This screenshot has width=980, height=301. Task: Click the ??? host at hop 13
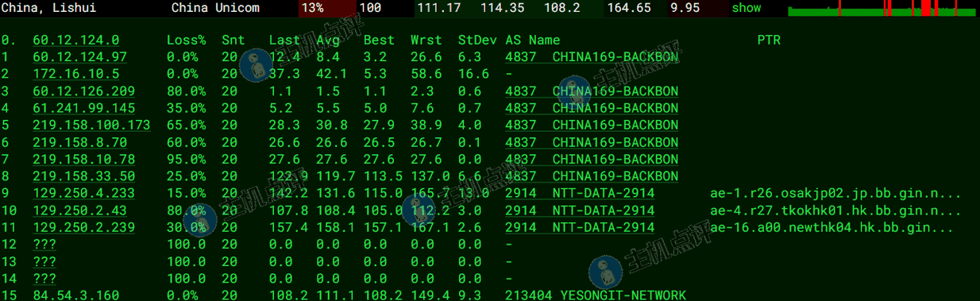[44, 262]
